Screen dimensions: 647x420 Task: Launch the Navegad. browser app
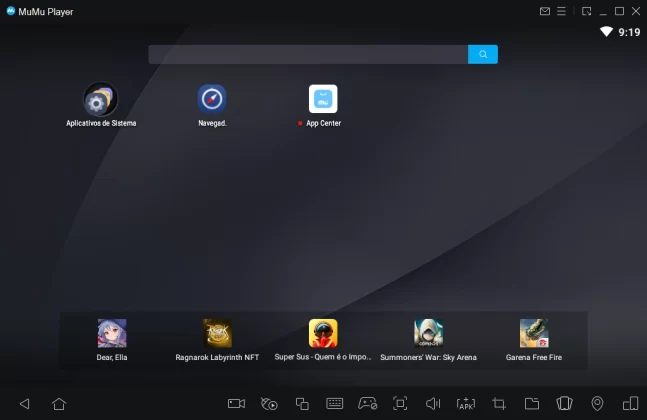coord(212,100)
